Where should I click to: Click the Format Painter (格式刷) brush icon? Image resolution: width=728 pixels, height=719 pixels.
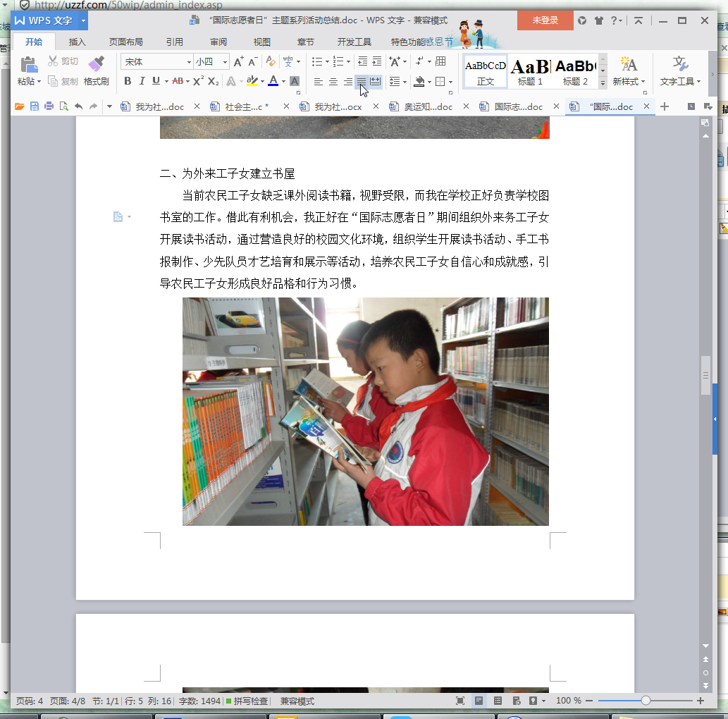click(x=96, y=64)
